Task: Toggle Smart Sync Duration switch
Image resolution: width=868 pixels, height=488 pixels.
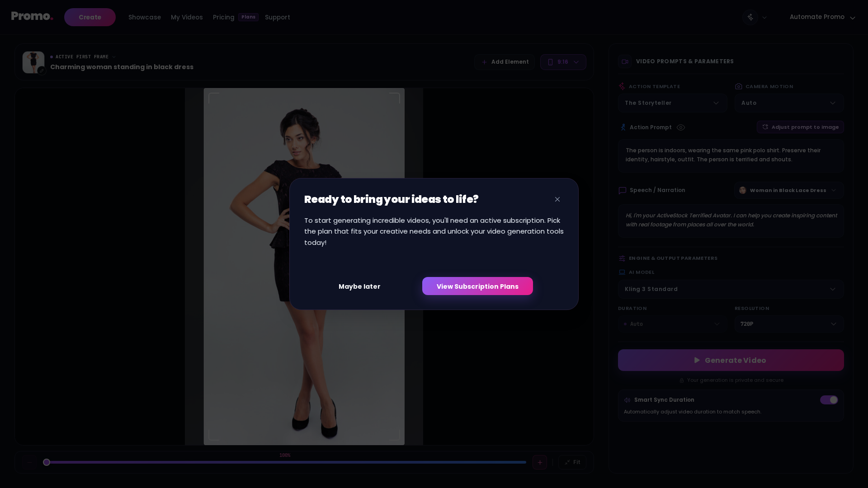Action: [829, 400]
